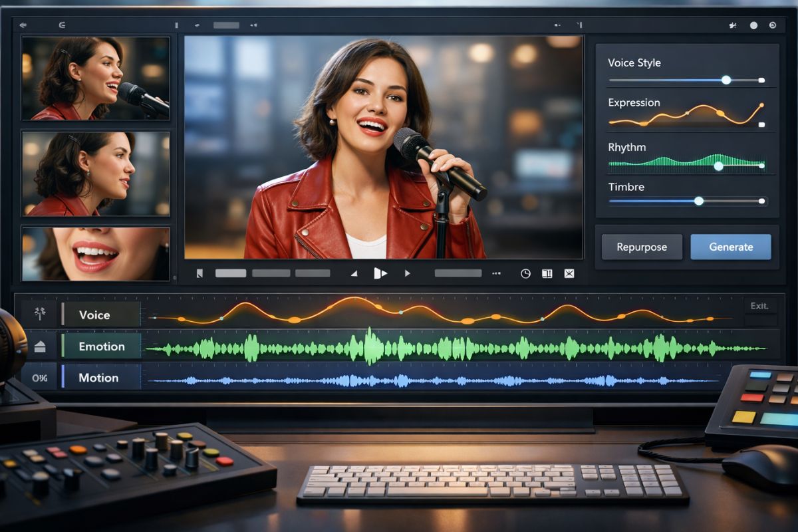The image size is (798, 532).
Task: Click the ellipsis expander in the transport bar
Action: tap(495, 273)
